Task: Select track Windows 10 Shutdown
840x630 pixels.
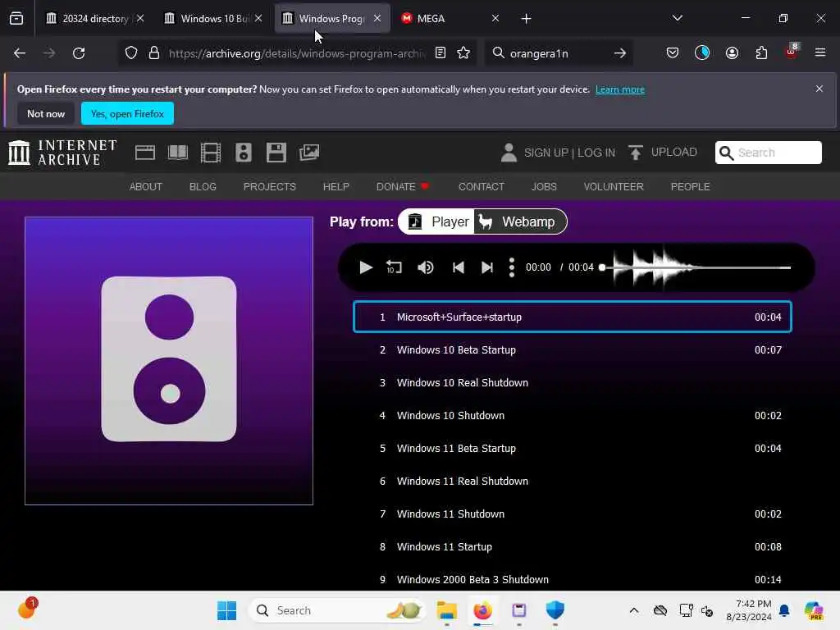Action: pyautogui.click(x=572, y=416)
